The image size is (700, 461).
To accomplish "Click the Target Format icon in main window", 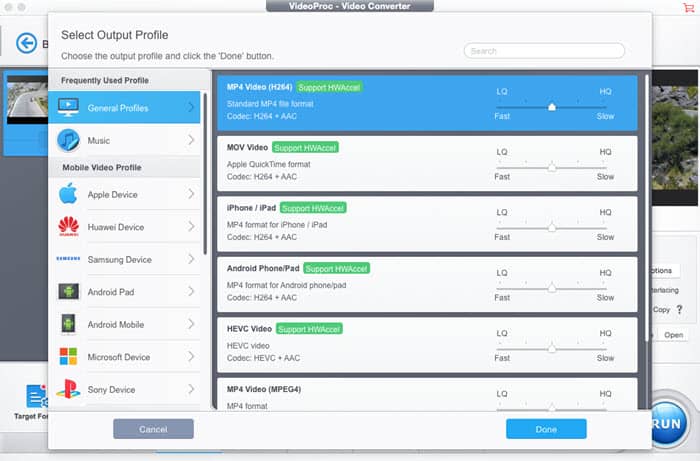I will (x=36, y=396).
